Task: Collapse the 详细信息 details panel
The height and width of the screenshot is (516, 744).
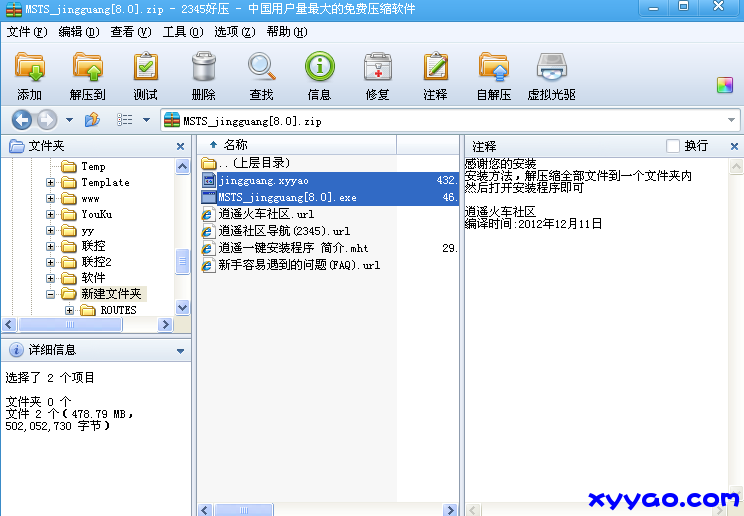Action: click(x=180, y=351)
